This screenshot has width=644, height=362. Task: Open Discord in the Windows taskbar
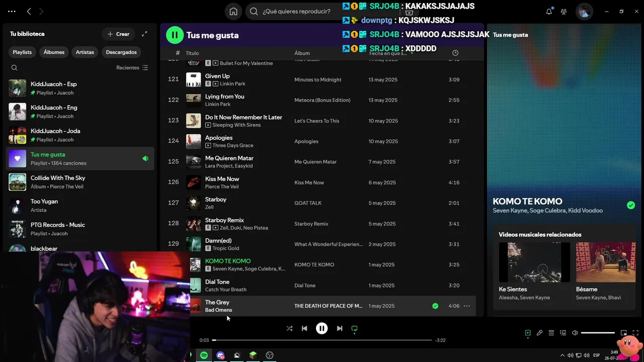point(220,355)
